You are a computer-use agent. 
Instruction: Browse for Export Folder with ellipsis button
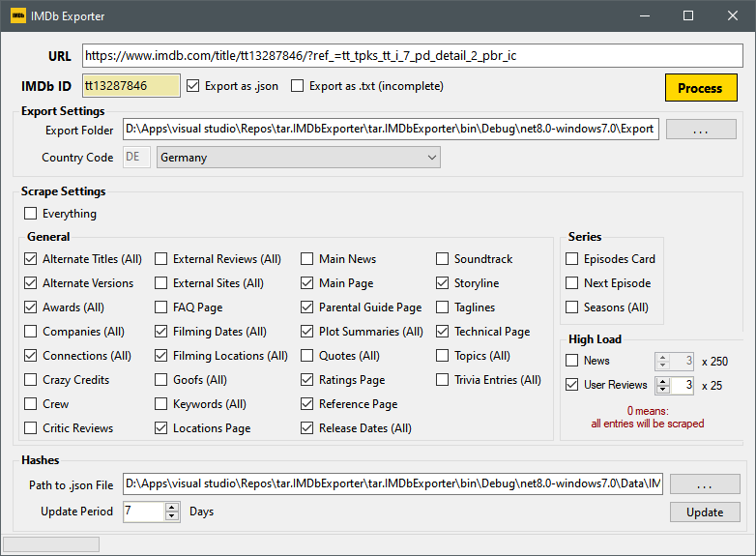pyautogui.click(x=701, y=130)
